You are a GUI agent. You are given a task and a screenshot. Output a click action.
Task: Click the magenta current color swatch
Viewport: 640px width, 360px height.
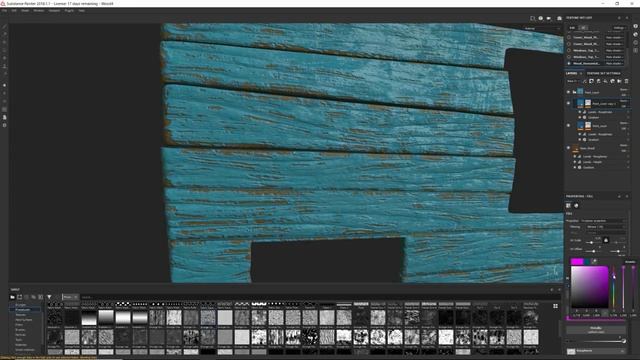[x=577, y=261]
